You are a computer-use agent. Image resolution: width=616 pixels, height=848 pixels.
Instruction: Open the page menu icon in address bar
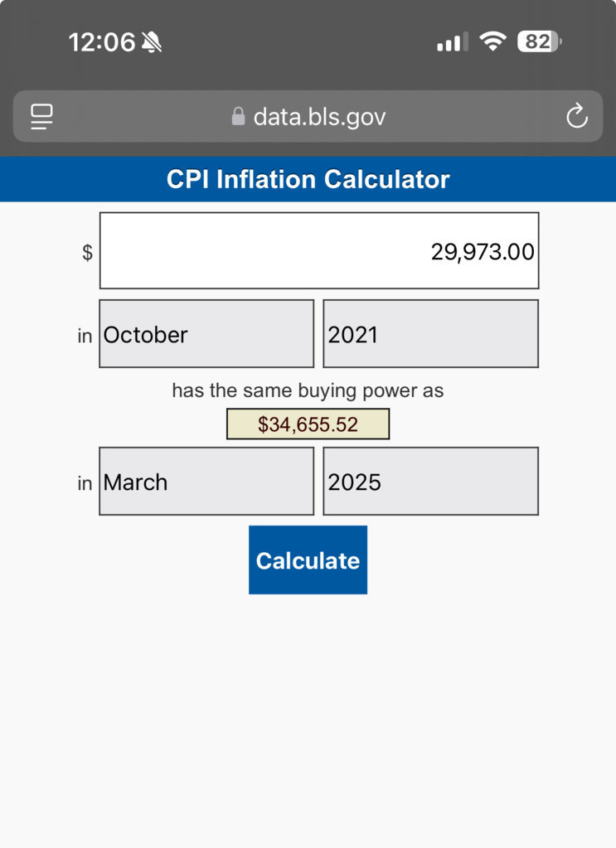[x=41, y=116]
